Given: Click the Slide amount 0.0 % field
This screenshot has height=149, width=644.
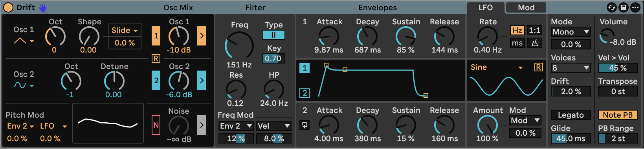Looking at the screenshot, I should point(125,43).
